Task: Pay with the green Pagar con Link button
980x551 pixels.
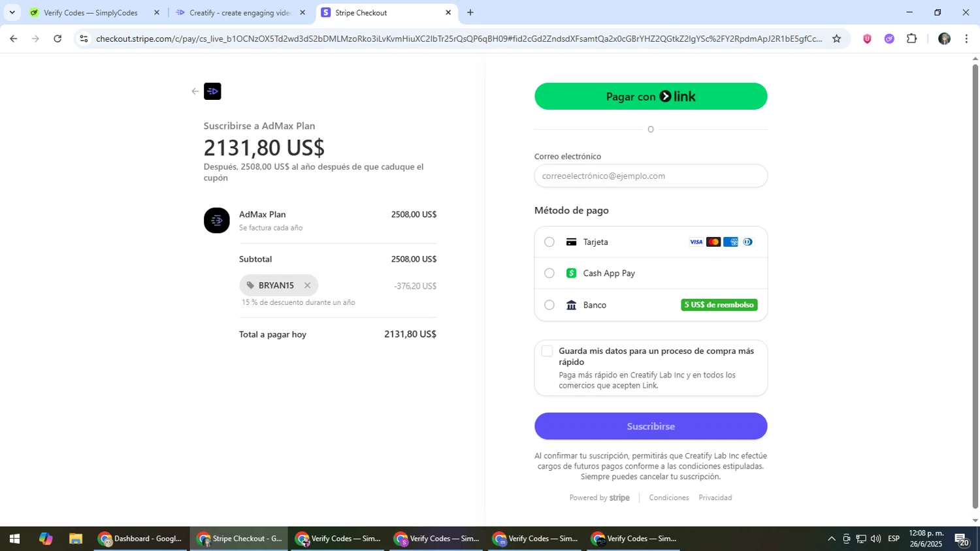Action: [651, 97]
